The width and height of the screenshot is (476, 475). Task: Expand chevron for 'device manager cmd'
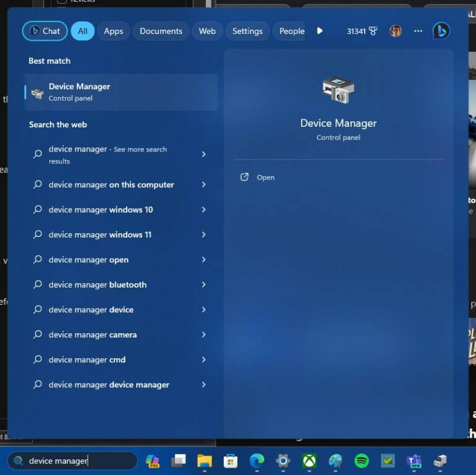coord(204,359)
